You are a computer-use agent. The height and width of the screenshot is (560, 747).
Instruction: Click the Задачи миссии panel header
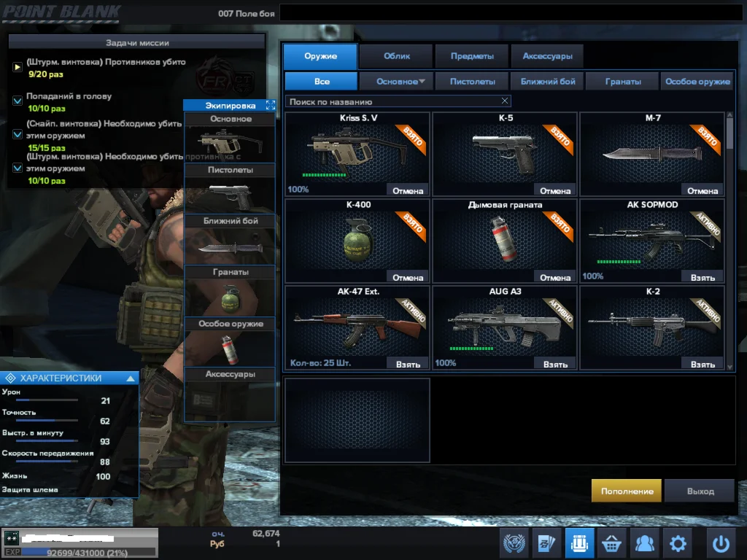[x=136, y=42]
